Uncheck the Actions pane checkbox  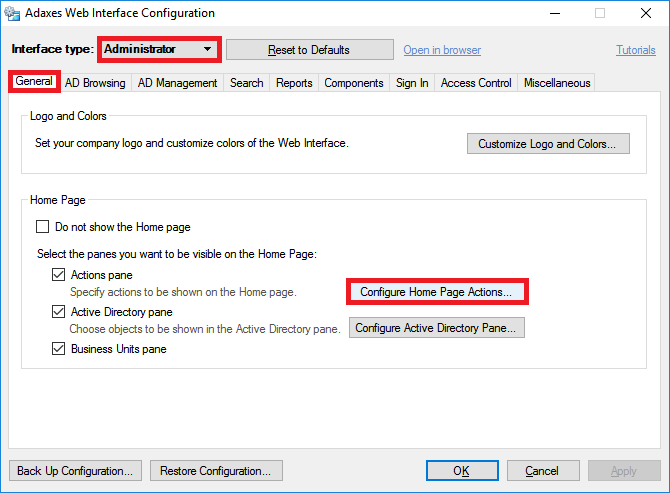tap(59, 275)
